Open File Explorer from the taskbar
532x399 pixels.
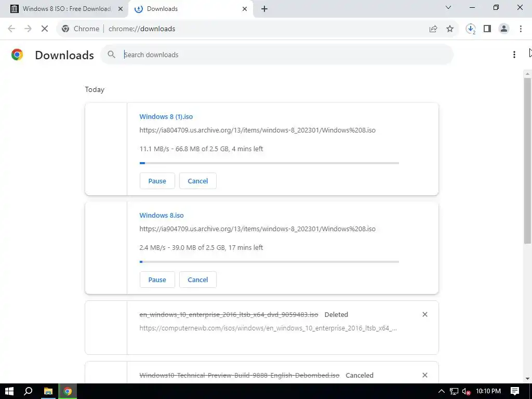pos(48,391)
